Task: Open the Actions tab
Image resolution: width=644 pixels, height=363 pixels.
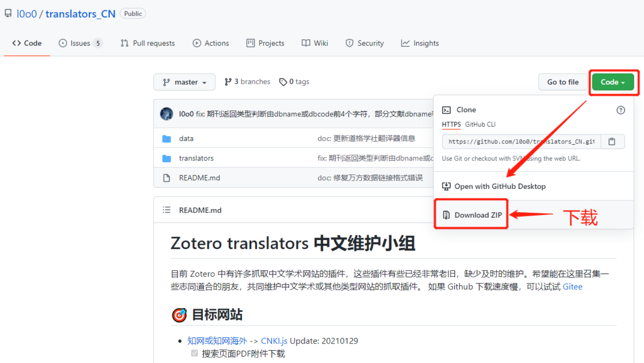Action: [x=211, y=43]
